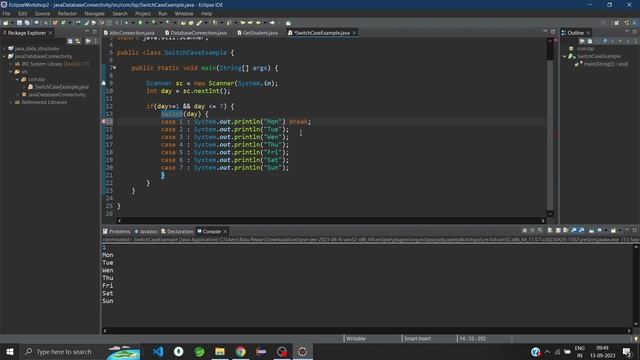Toggle Word Wrap in Console toolbar
This screenshot has width=640, height=360.
(565, 231)
